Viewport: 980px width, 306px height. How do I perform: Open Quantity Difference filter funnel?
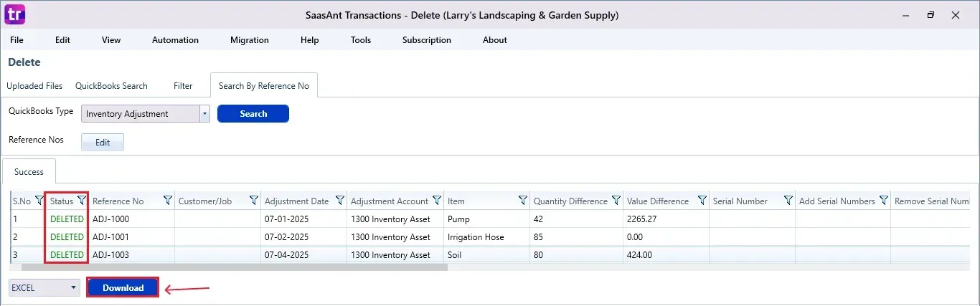[x=616, y=201]
